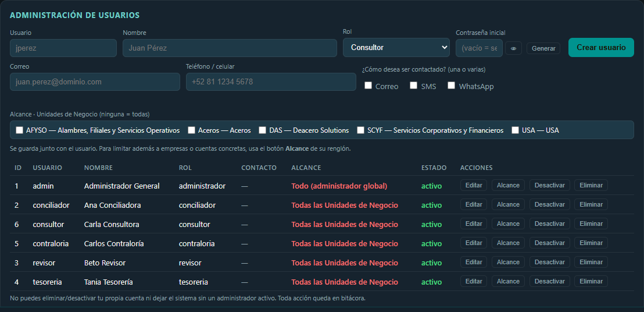Viewport: 644px width, 312px height.
Task: Open the Rol dropdown showing Consultor
Action: [396, 47]
